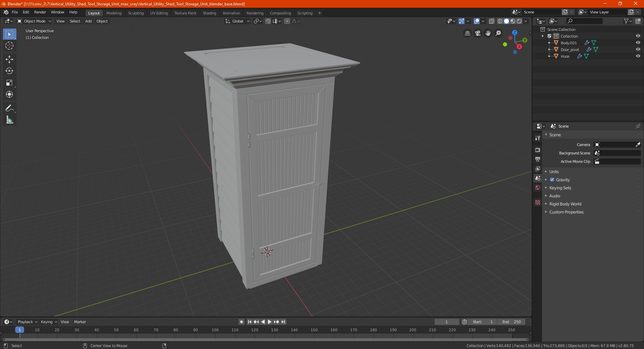Activate the Rotate tool

[9, 71]
